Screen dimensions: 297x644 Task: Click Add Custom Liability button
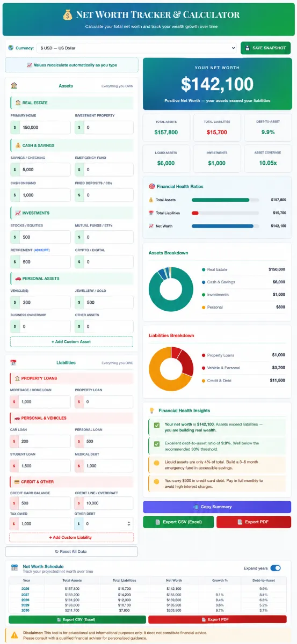tap(71, 537)
